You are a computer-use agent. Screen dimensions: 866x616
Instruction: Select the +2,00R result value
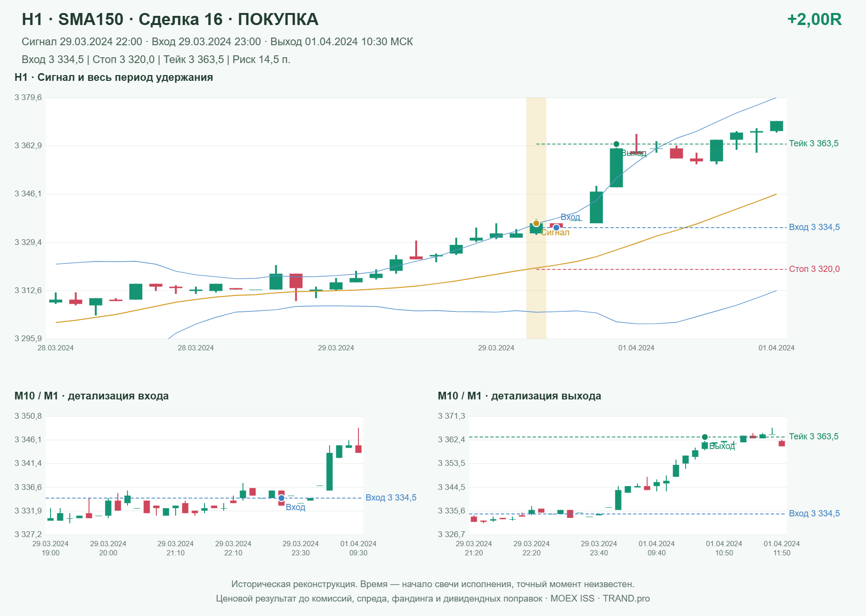[815, 19]
